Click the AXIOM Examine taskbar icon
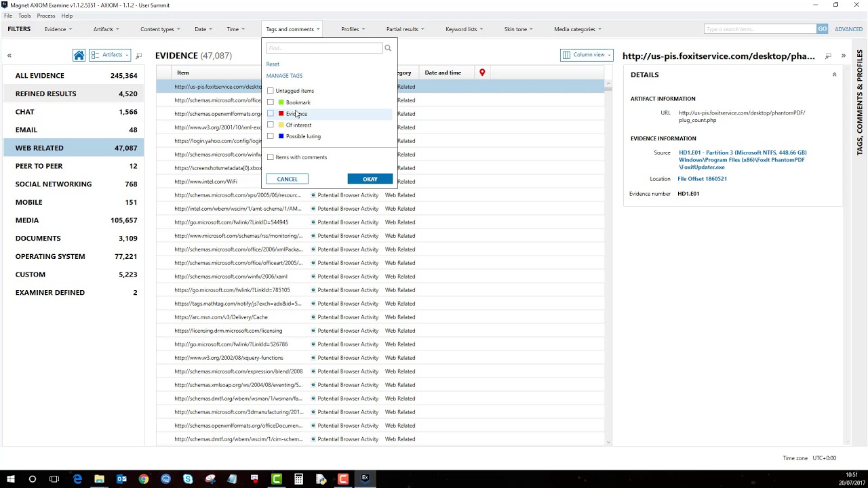 pos(365,478)
